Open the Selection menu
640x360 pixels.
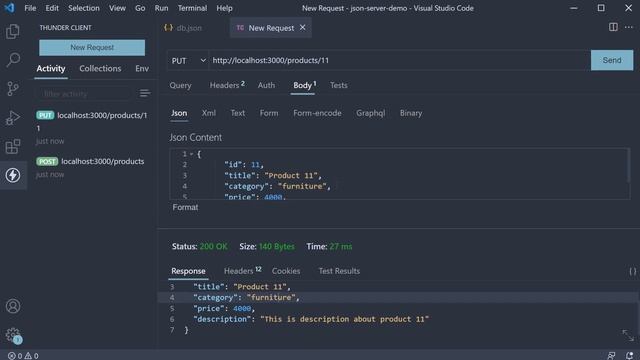point(84,8)
